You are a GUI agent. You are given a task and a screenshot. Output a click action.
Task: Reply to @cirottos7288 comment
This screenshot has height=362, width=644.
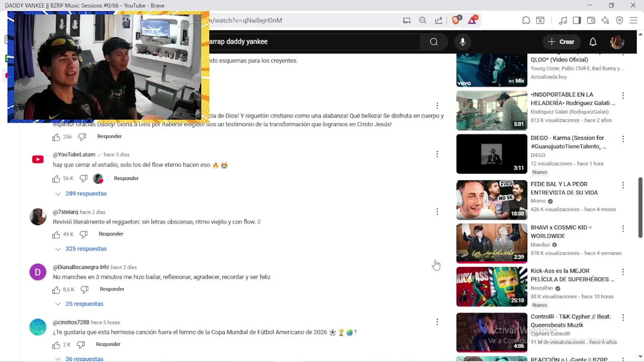click(x=108, y=344)
